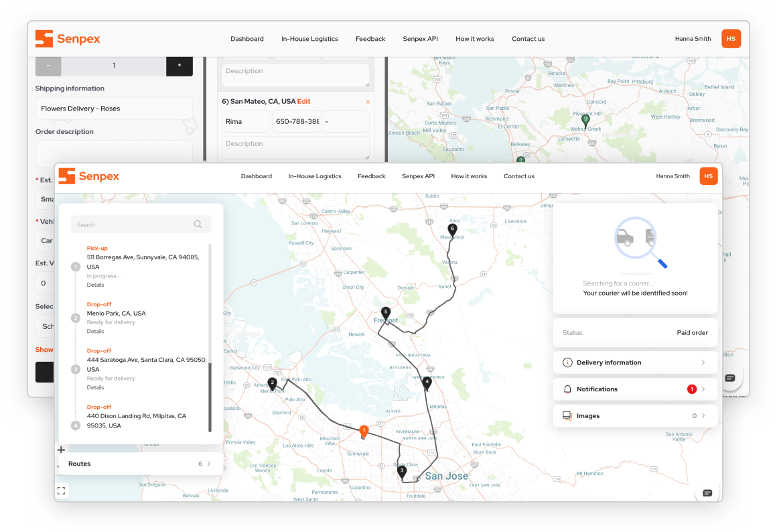Open the chat bubble icon in the front window
The height and width of the screenshot is (532, 777).
tap(707, 493)
